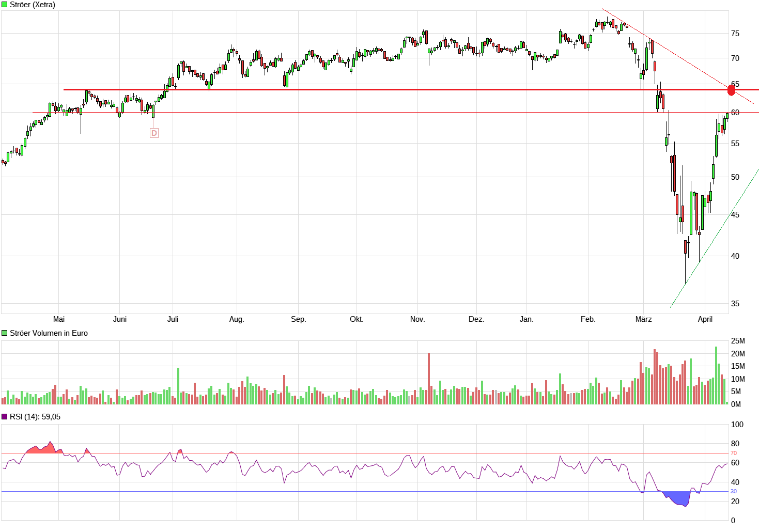This screenshot has width=759, height=532.
Task: Click the 5M volume axis value
Action: (x=736, y=392)
